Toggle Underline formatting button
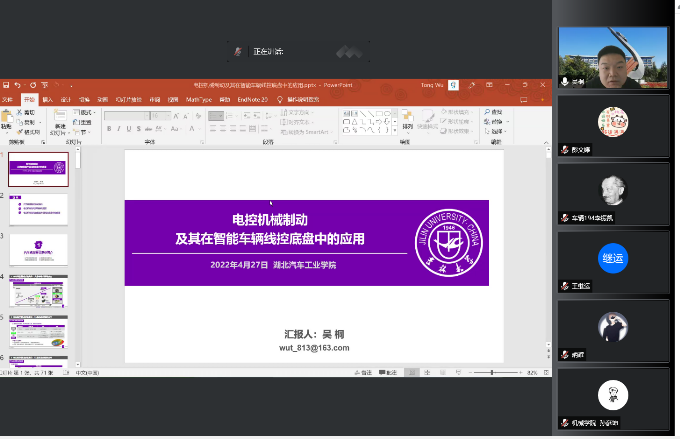The height and width of the screenshot is (439, 680). point(128,129)
